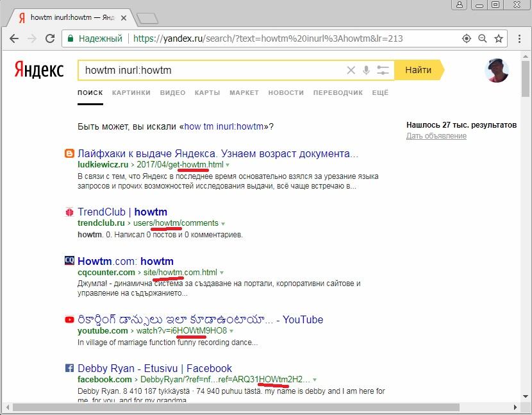Viewport: 532px width, 415px height.
Task: Click the ludkiewicz.ru domain link
Action: [103, 165]
